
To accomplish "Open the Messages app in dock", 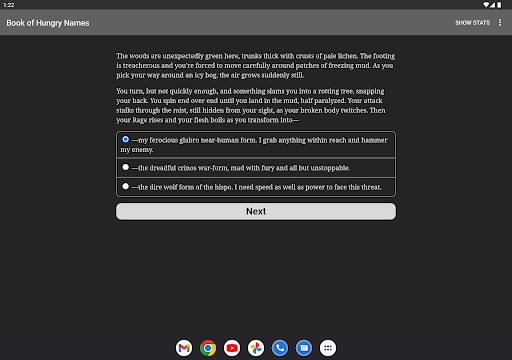I will [304, 348].
